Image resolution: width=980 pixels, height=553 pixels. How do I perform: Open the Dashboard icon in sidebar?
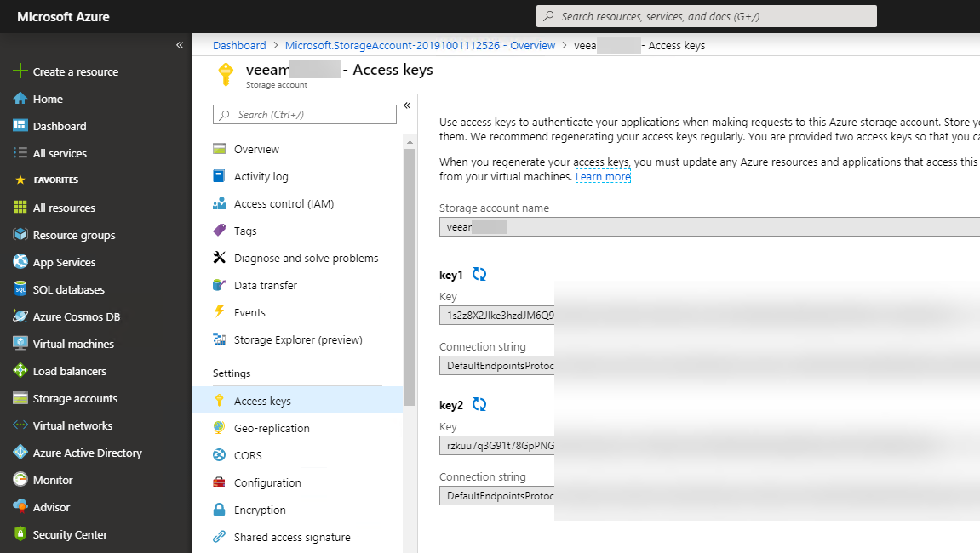coord(20,126)
